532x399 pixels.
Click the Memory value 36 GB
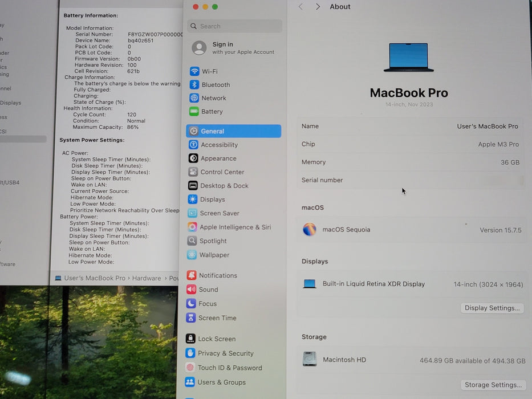510,162
